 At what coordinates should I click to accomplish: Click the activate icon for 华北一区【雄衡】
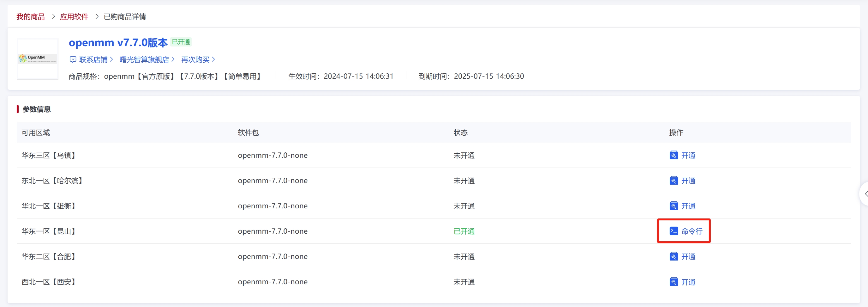[673, 206]
